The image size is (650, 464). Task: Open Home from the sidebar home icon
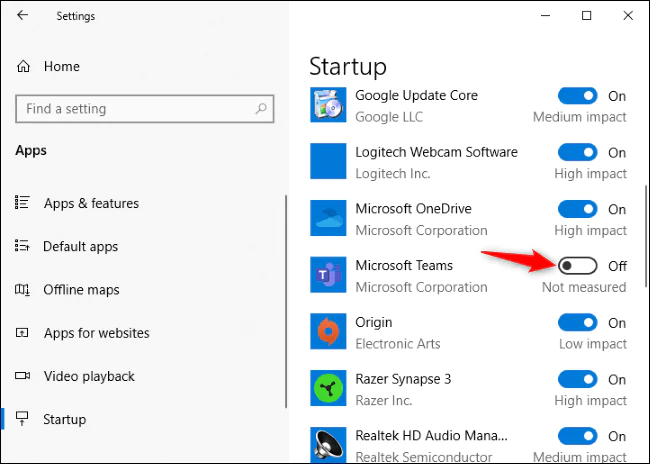pos(24,66)
